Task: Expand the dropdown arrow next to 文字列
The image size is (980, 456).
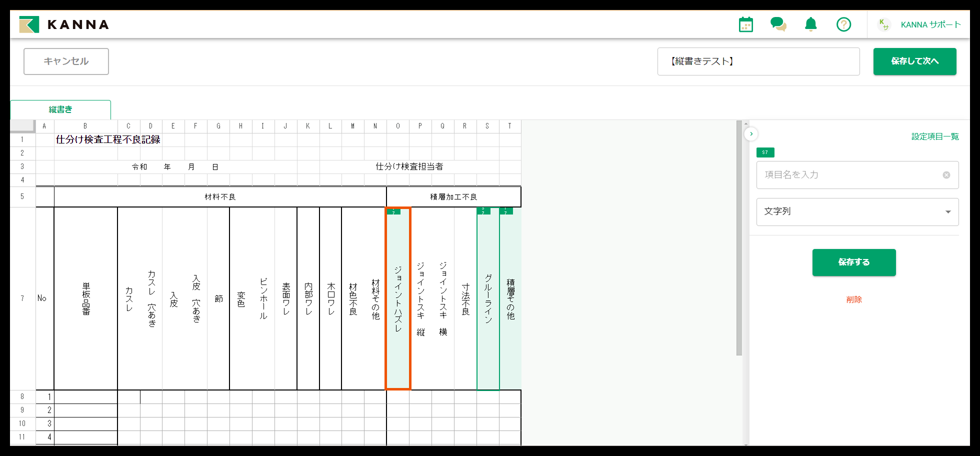Action: (948, 212)
